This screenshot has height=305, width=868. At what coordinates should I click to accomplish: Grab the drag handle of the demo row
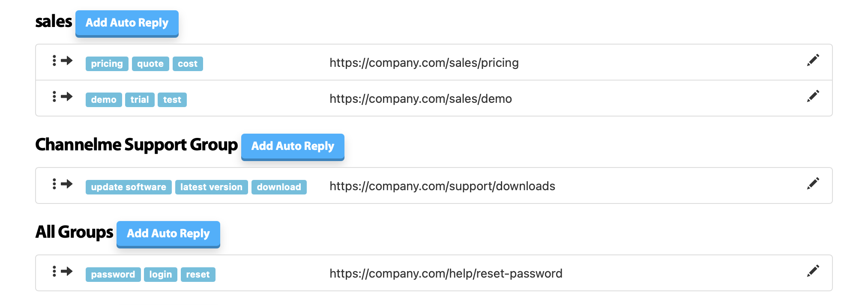[54, 96]
